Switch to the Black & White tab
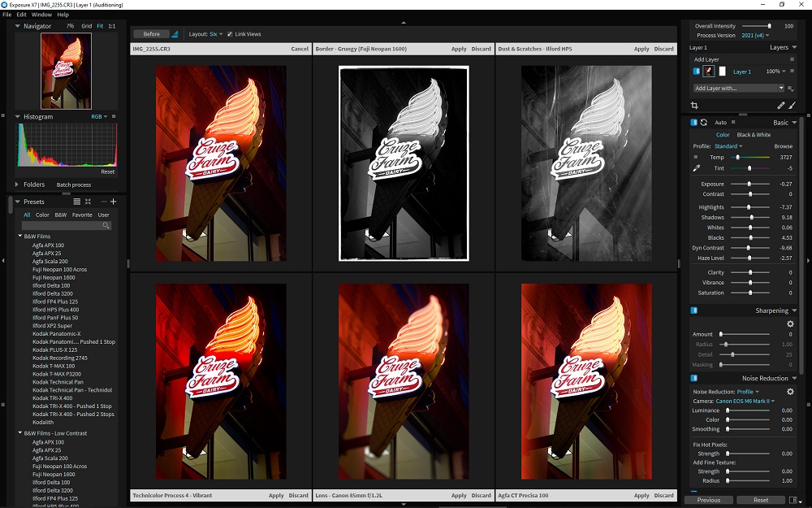812x508 pixels. coord(752,134)
